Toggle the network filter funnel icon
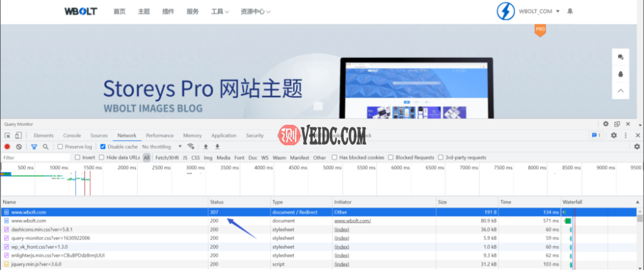 tap(34, 147)
